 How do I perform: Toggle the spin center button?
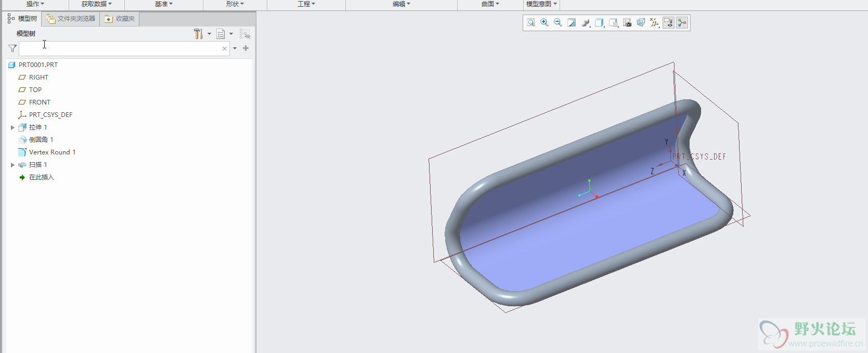(x=682, y=23)
